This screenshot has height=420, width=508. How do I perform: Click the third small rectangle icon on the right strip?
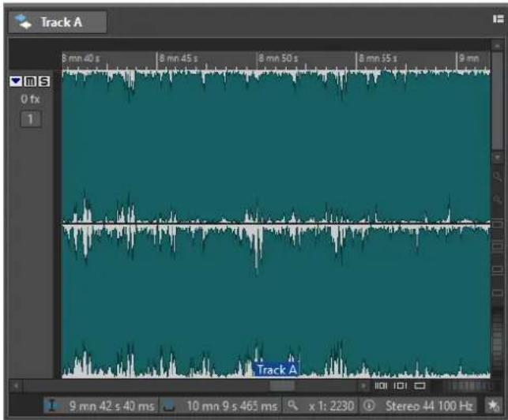tap(497, 269)
